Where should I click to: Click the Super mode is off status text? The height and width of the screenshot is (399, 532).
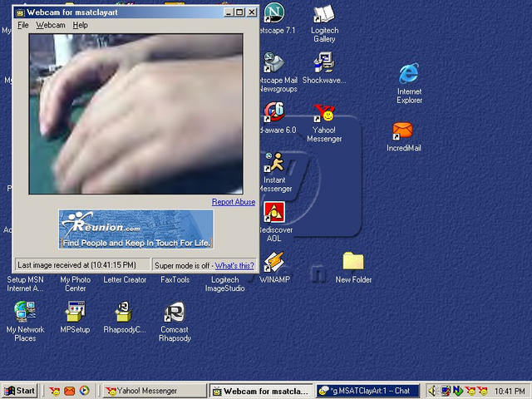[182, 266]
